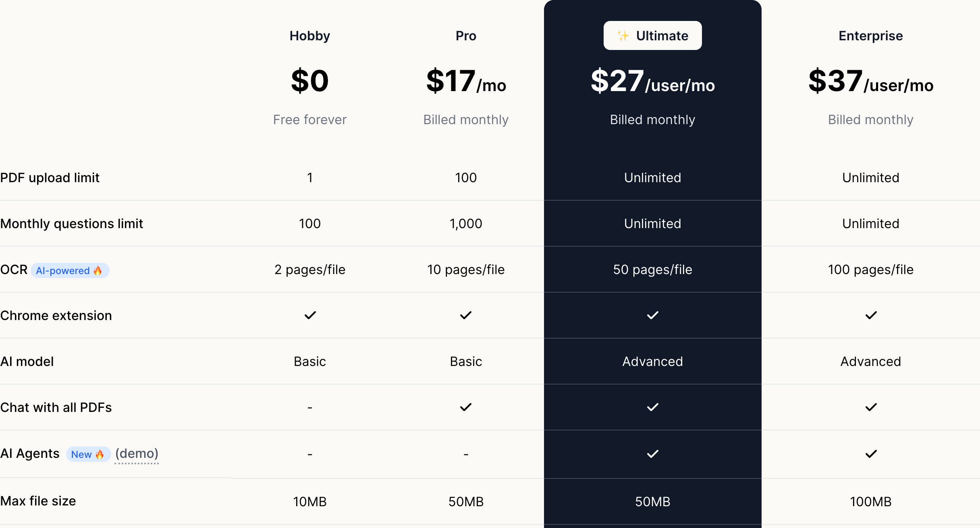This screenshot has height=528, width=980.
Task: Click Ultimate plan's AI Agents checkmark
Action: point(653,454)
